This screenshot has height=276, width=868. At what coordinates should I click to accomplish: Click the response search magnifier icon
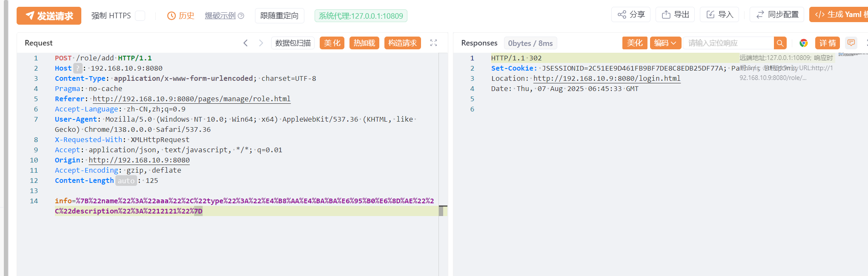[780, 43]
